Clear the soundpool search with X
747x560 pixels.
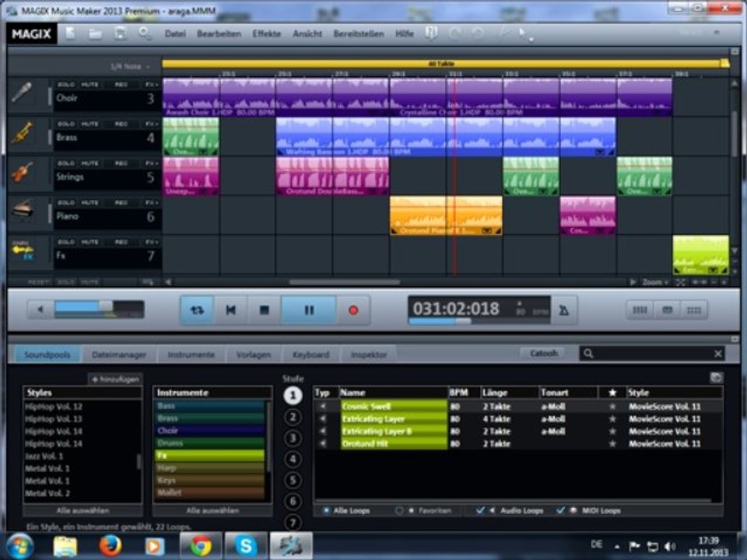coord(717,353)
